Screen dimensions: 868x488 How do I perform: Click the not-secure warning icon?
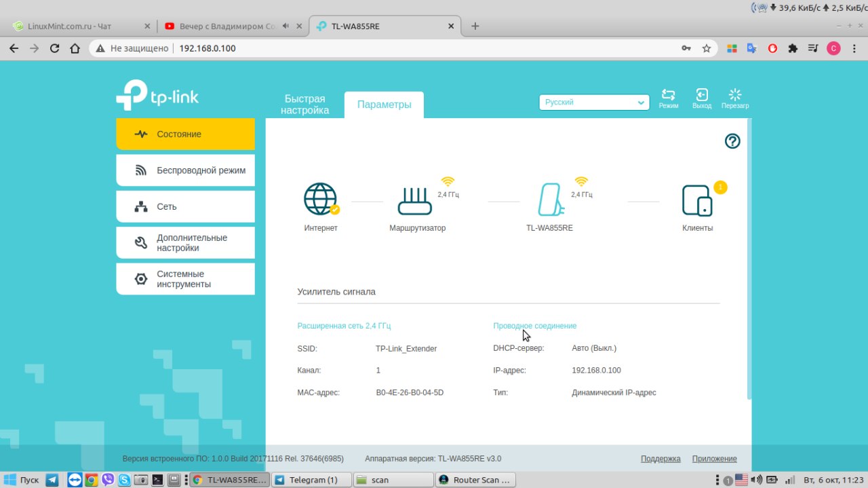100,48
